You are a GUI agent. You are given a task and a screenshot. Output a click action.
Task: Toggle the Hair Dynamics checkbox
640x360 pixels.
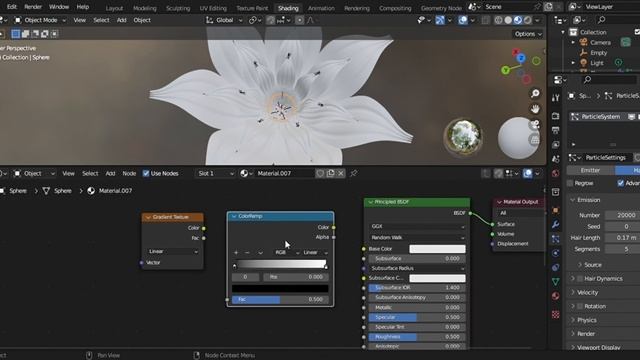[x=580, y=279]
